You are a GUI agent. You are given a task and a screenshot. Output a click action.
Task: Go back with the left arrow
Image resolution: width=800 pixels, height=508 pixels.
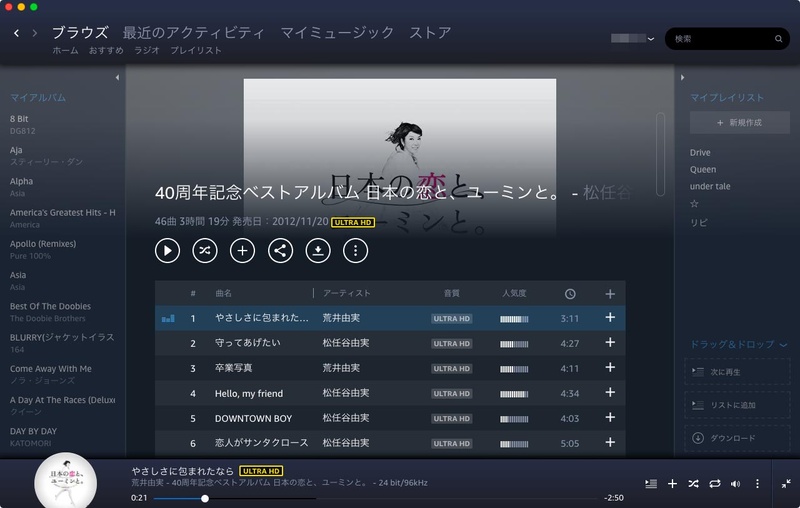16,33
